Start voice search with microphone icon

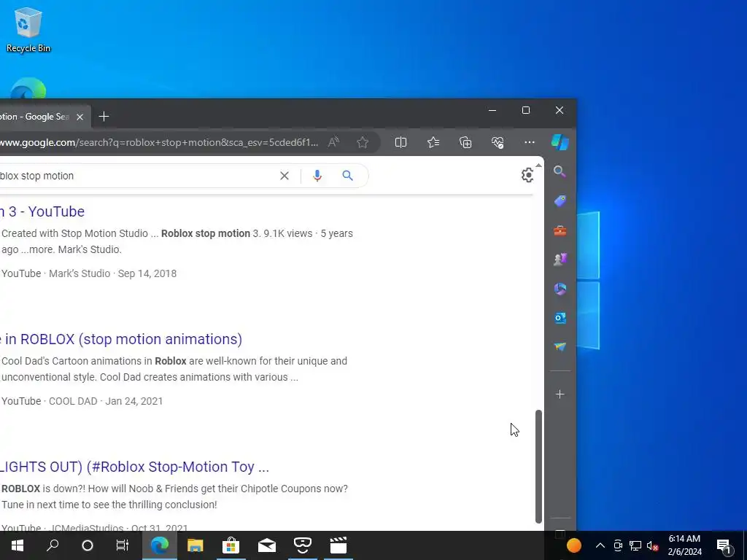click(x=317, y=176)
